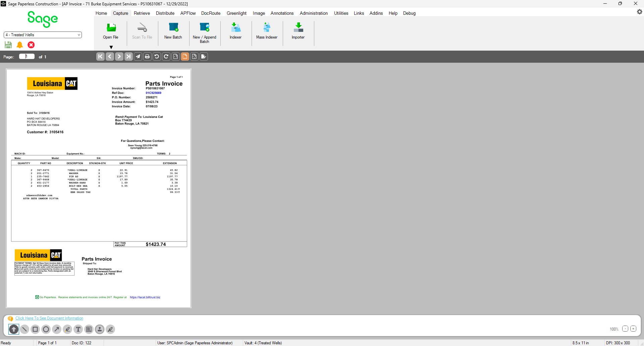The height and width of the screenshot is (346, 644).
Task: Go to previous page arrow
Action: 110,56
